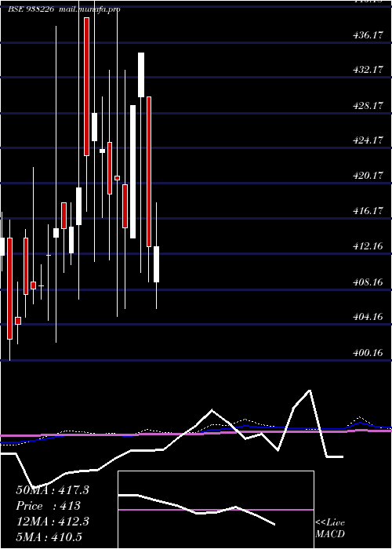Click the 436.17 price axis label
The image size is (392, 549).
(366, 35)
